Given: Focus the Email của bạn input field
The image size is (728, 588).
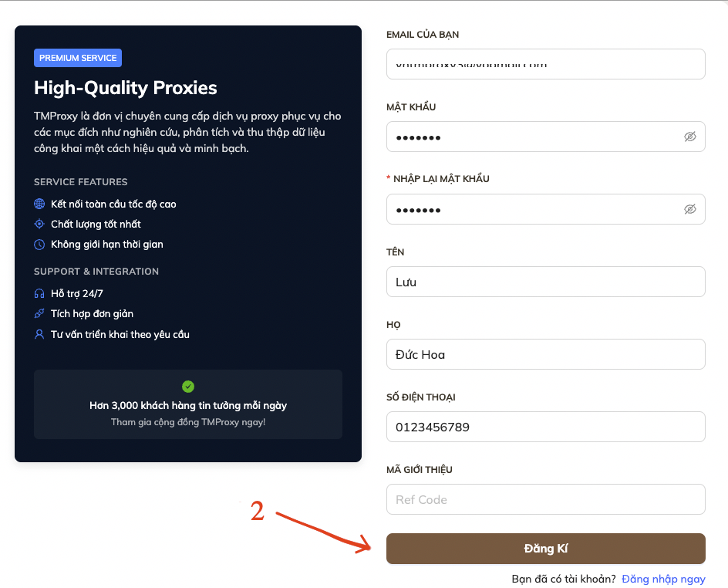Looking at the screenshot, I should [545, 64].
